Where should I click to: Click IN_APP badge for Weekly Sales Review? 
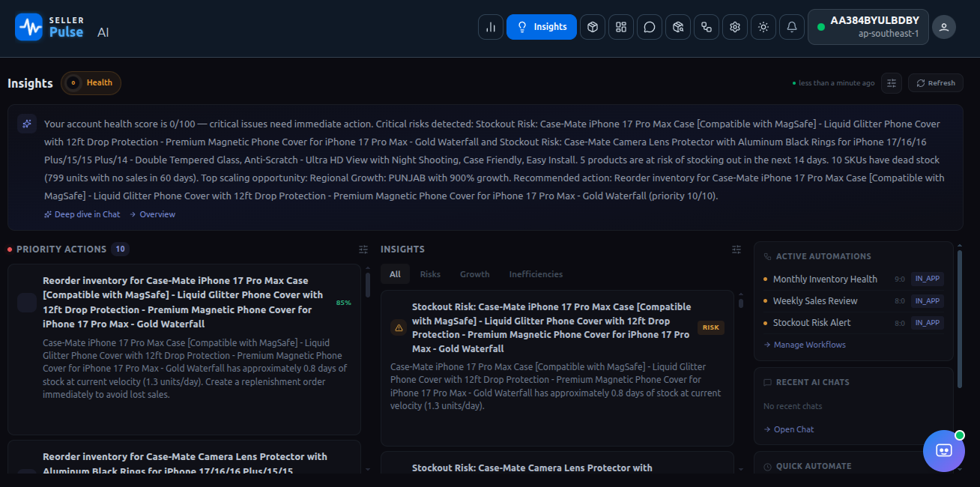pos(928,300)
